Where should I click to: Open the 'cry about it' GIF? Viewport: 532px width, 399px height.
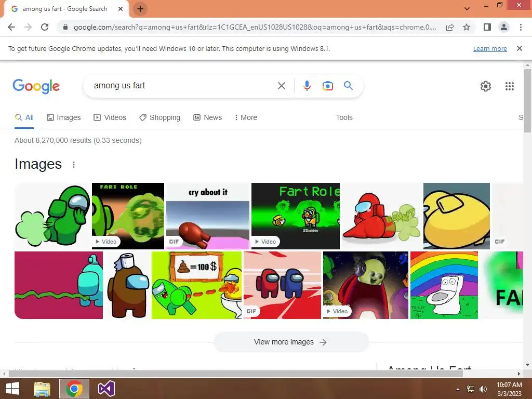pos(208,216)
